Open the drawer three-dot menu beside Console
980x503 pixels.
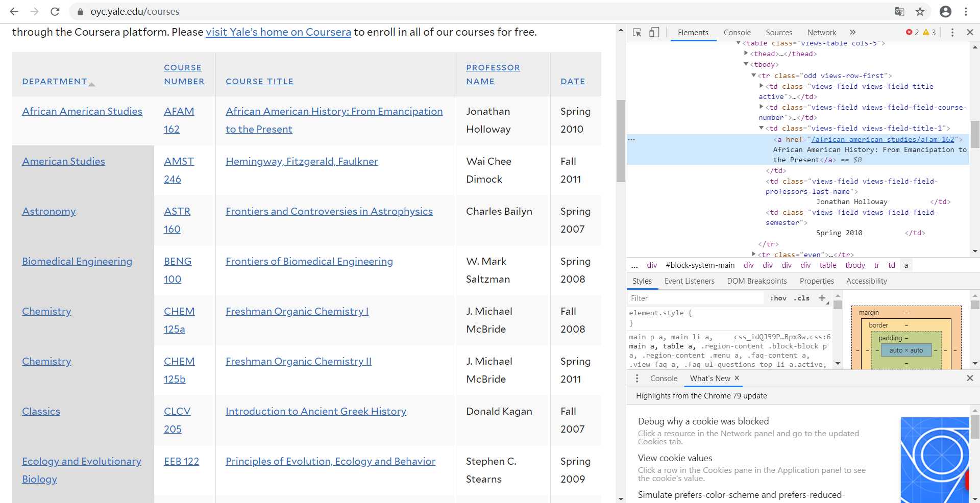click(x=636, y=378)
